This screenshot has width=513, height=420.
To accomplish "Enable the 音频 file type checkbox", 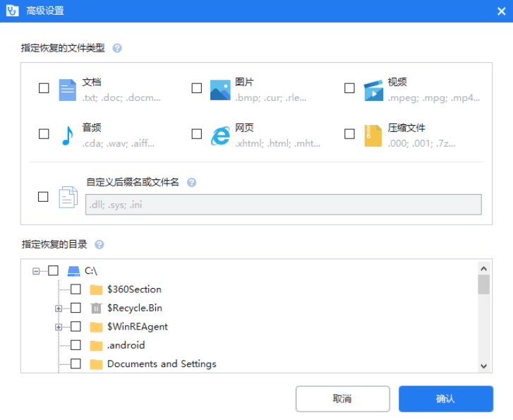I will pyautogui.click(x=44, y=134).
